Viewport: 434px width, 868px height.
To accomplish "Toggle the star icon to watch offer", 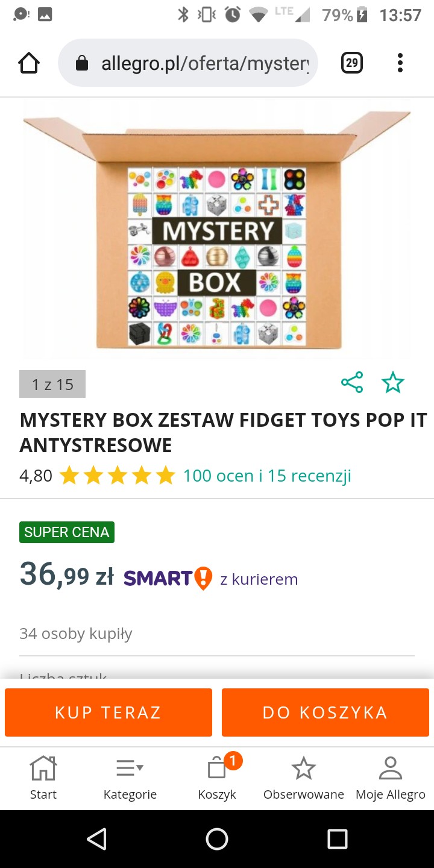I will [x=393, y=383].
